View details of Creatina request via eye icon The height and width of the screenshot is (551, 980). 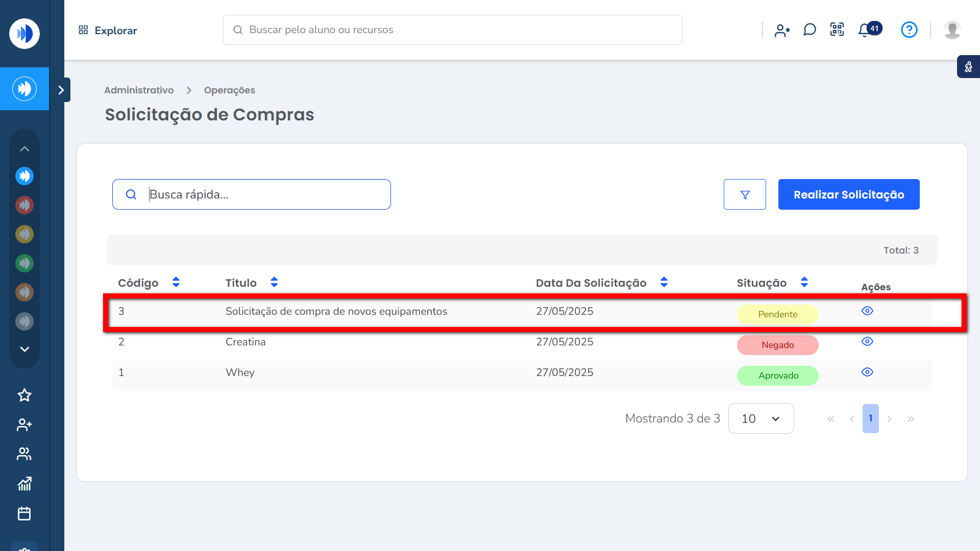pos(867,341)
